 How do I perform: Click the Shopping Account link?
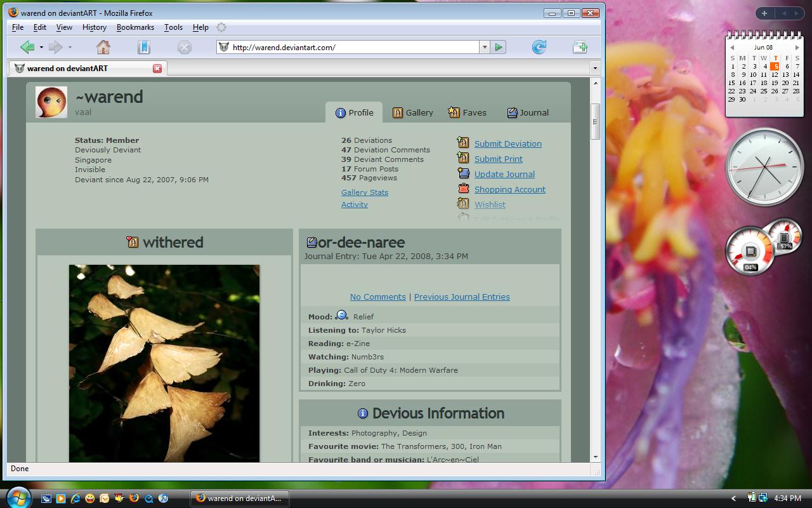pos(510,189)
